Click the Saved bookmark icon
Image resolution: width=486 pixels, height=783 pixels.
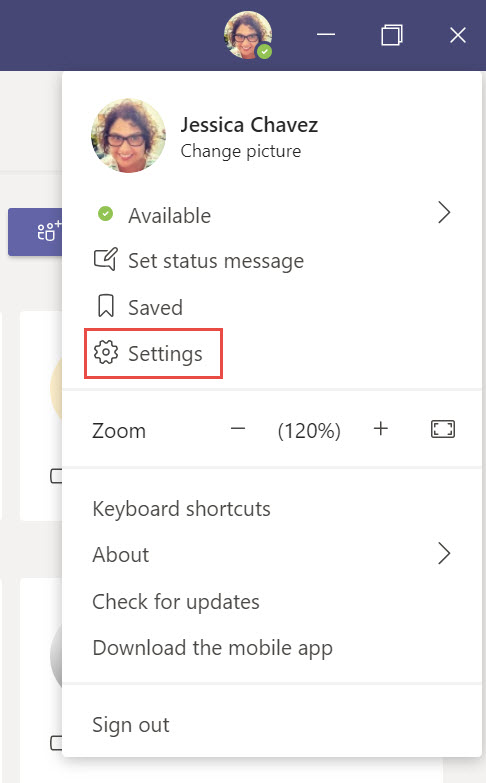click(x=105, y=306)
